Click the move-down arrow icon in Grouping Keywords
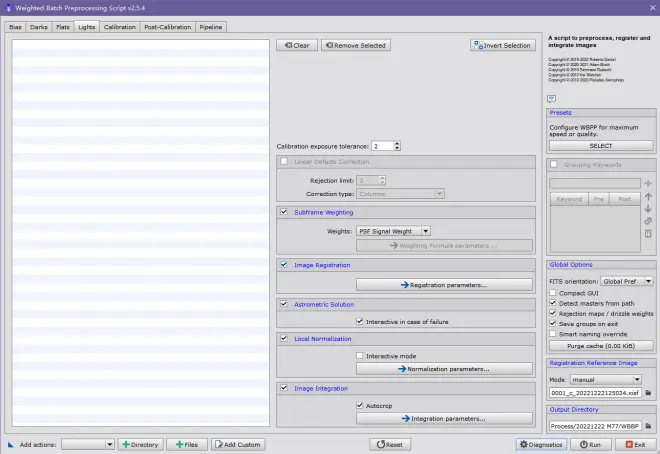Image resolution: width=660 pixels, height=454 pixels. coord(648,208)
